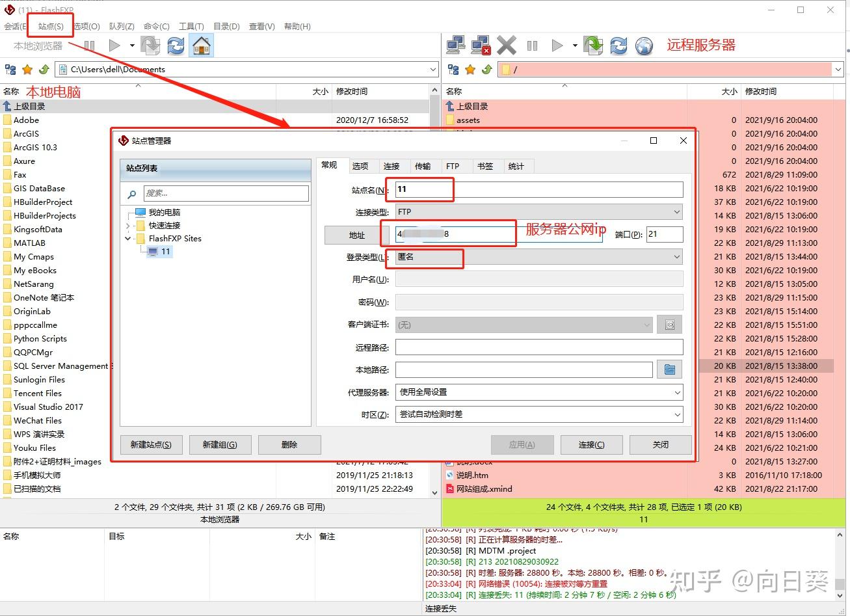Select ArcGIS 10.3 folder in local list
This screenshot has height=616, width=850.
(35, 148)
